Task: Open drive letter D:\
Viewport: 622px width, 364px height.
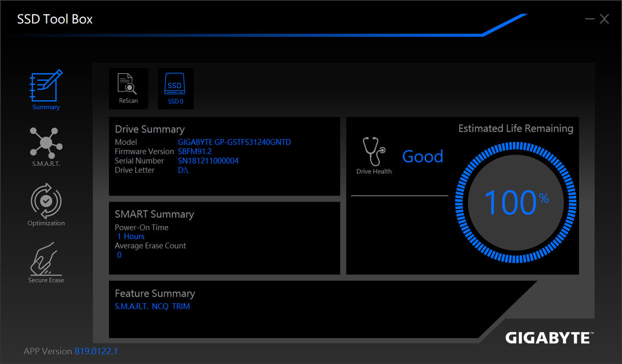Action: [x=182, y=170]
